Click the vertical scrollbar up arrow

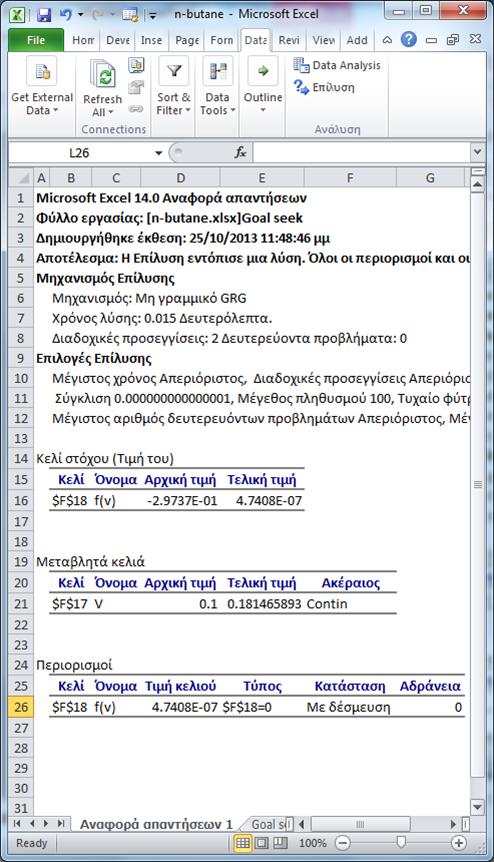tap(478, 185)
